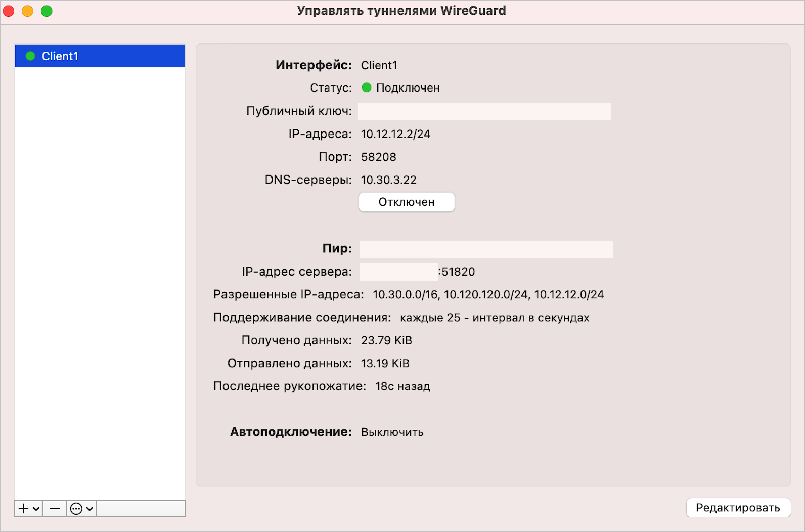Click the plus add-tunnel icon
The height and width of the screenshot is (532, 805).
pos(23,508)
